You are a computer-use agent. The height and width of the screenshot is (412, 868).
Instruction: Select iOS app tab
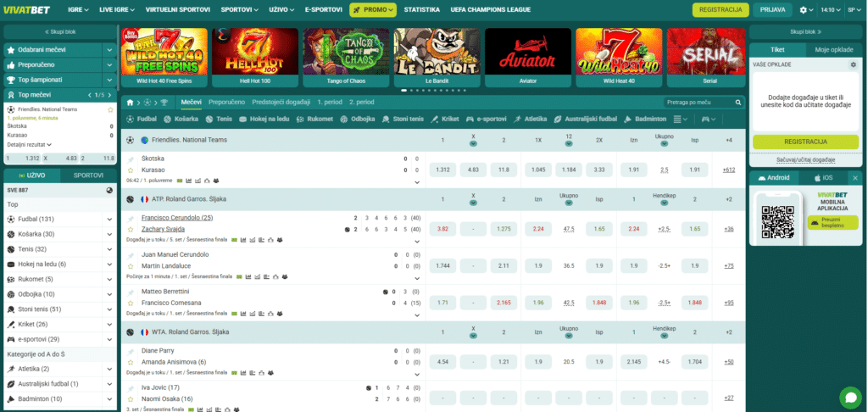tap(823, 178)
